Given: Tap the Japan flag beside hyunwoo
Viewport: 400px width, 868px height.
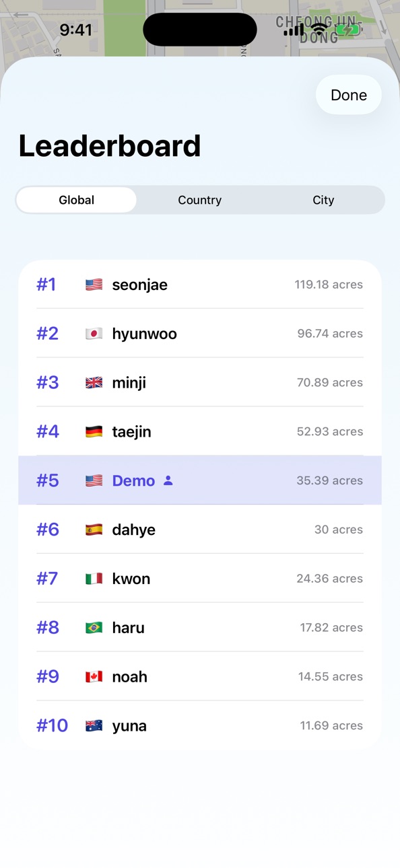Looking at the screenshot, I should tap(94, 334).
